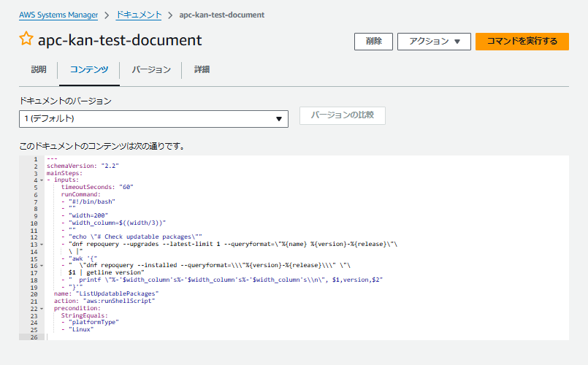This screenshot has width=588, height=365.
Task: Click the コマンドを実行する button
Action: (522, 41)
